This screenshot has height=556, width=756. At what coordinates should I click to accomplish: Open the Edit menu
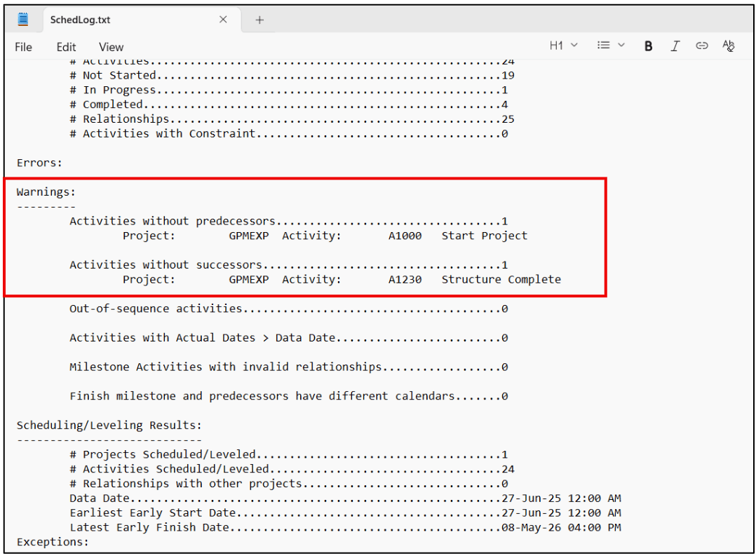click(x=66, y=47)
